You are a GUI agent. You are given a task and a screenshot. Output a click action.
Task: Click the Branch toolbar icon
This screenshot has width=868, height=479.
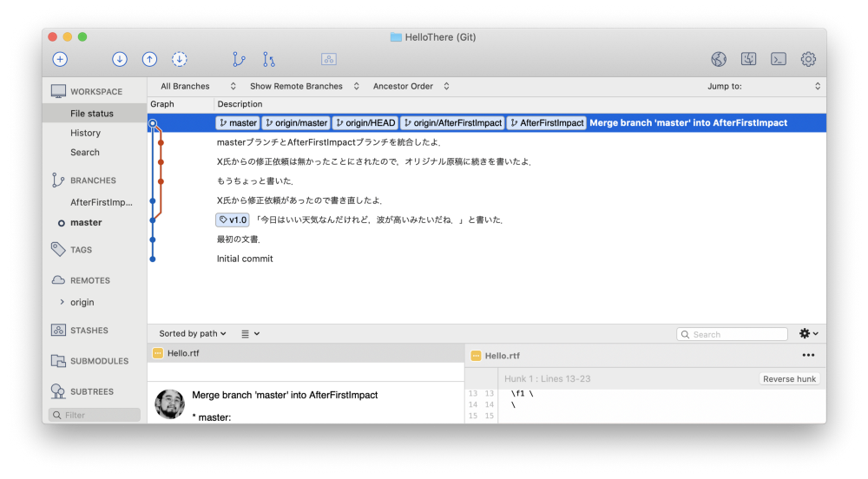click(x=239, y=59)
